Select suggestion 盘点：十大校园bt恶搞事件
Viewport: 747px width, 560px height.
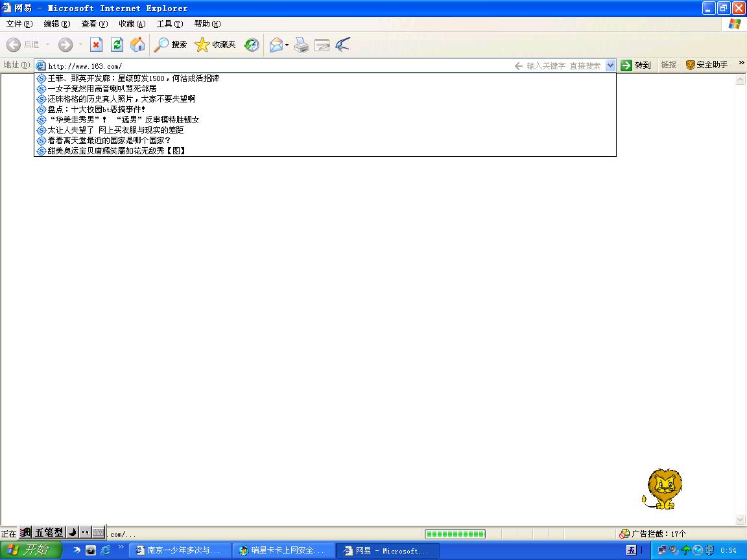(325, 110)
